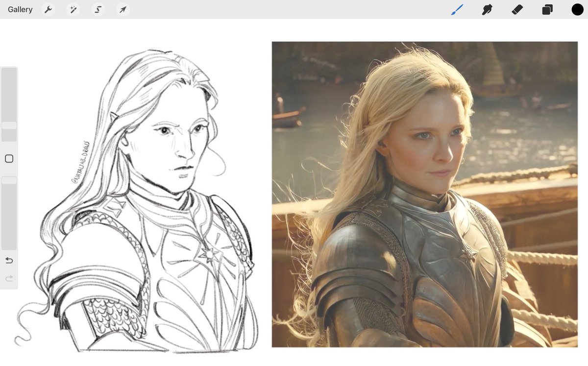Screen dimensions: 588x366
Task: Tap the square modify button
Action: 9,159
